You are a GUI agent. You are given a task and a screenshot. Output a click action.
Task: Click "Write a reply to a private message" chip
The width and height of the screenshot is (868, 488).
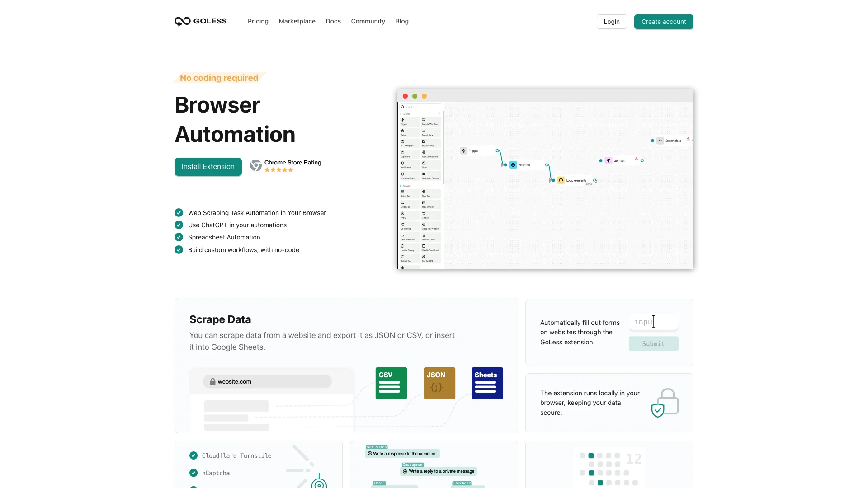[439, 471]
